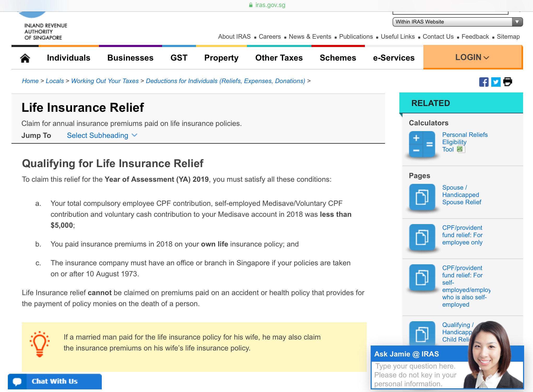
Task: Open the Personal Reliefs calculator icon
Action: [x=422, y=144]
